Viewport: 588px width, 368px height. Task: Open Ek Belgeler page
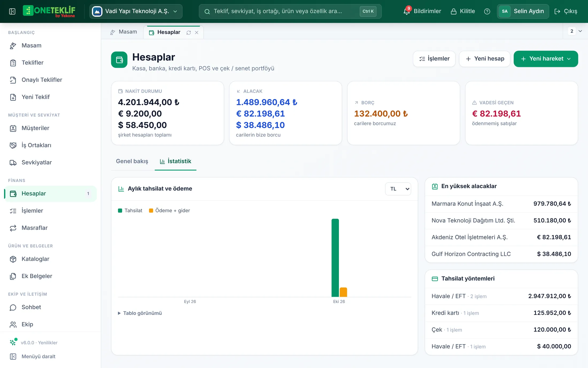[x=51, y=276]
